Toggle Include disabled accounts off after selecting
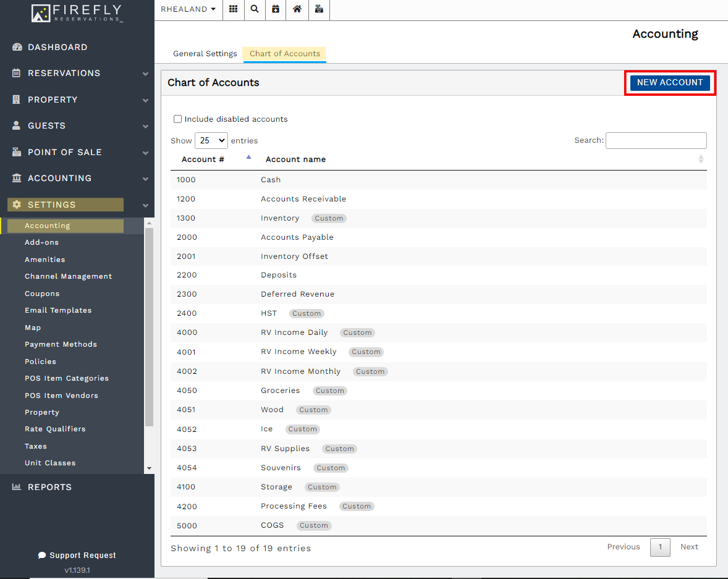This screenshot has width=728, height=579. 177,119
